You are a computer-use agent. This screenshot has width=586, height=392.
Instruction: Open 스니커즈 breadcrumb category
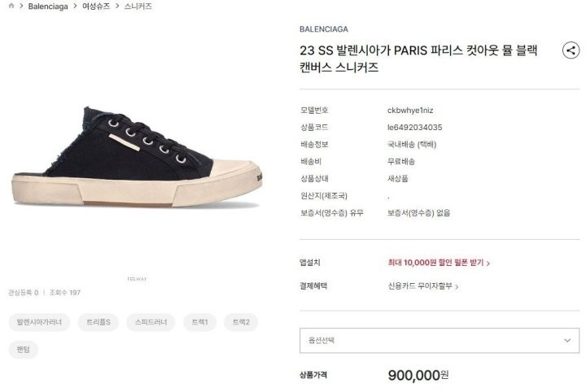pyautogui.click(x=138, y=7)
